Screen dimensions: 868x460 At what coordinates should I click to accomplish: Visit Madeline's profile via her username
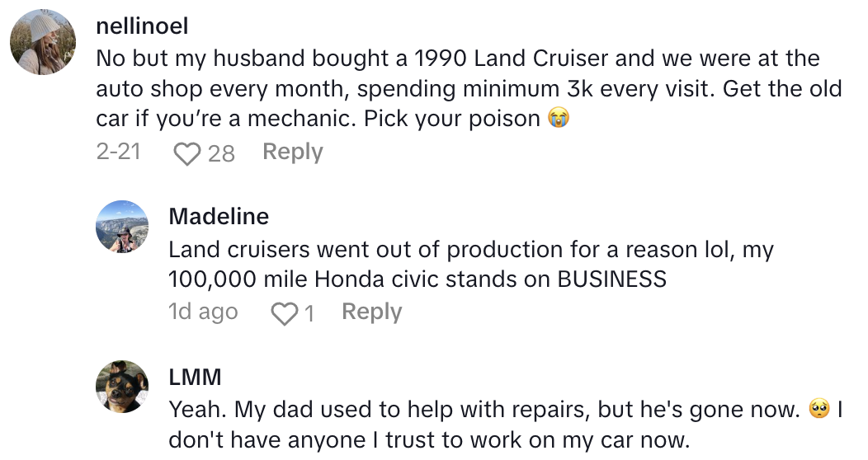click(x=219, y=216)
